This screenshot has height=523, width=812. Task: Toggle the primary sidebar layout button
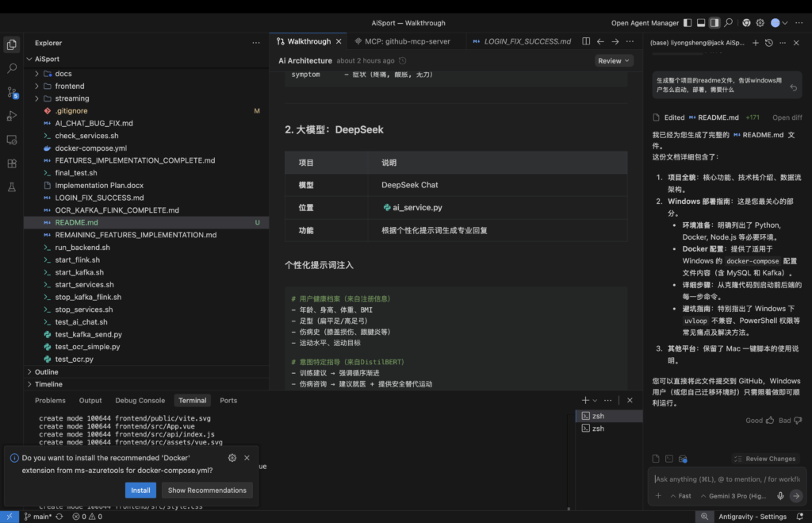688,23
